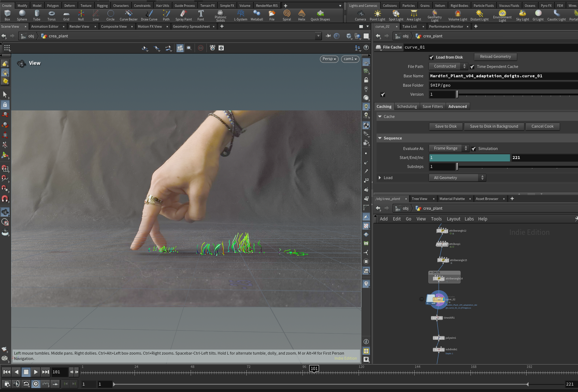The image size is (578, 392).
Task: Jump to the first frame
Action: [x=6, y=372]
